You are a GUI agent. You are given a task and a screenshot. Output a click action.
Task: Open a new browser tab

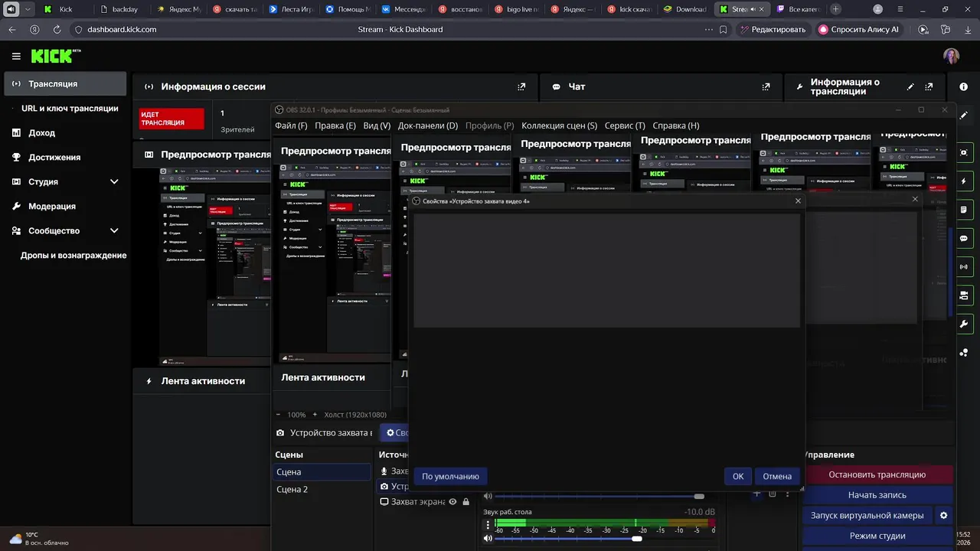click(x=835, y=9)
